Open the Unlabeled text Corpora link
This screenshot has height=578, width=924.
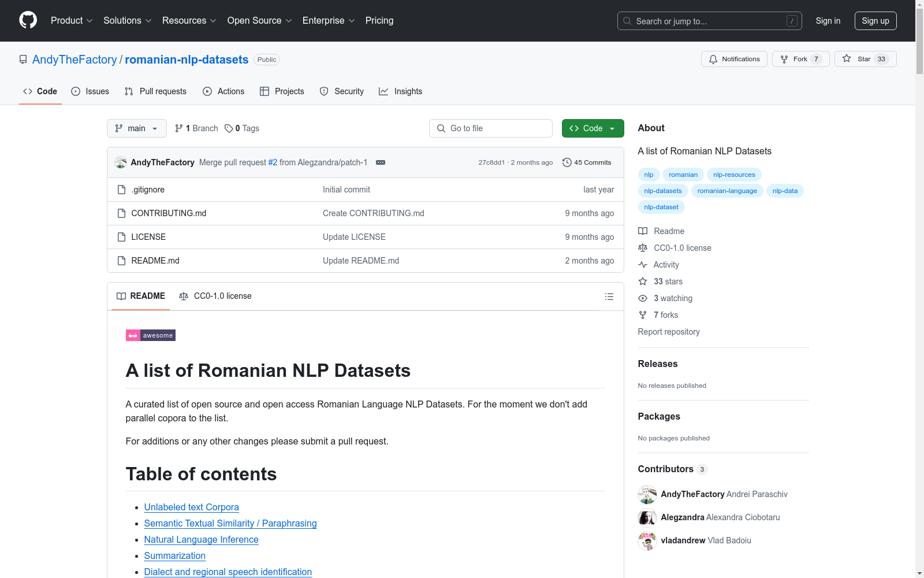(x=192, y=507)
